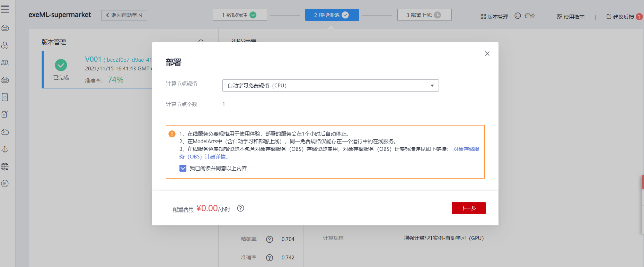Viewport: 644px width, 267px height.
Task: Select step 2 模型训练 tab
Action: [x=332, y=15]
